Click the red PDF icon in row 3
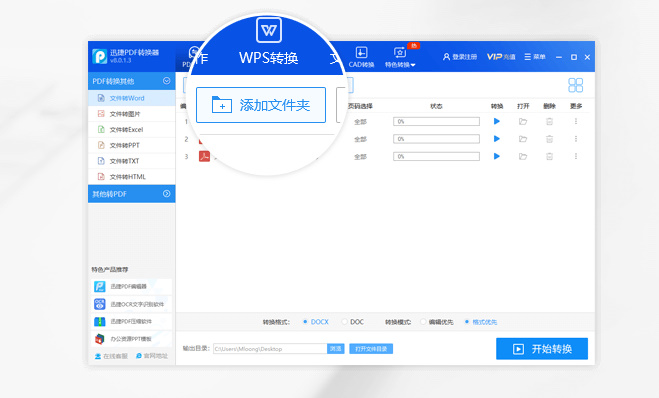 tap(204, 156)
